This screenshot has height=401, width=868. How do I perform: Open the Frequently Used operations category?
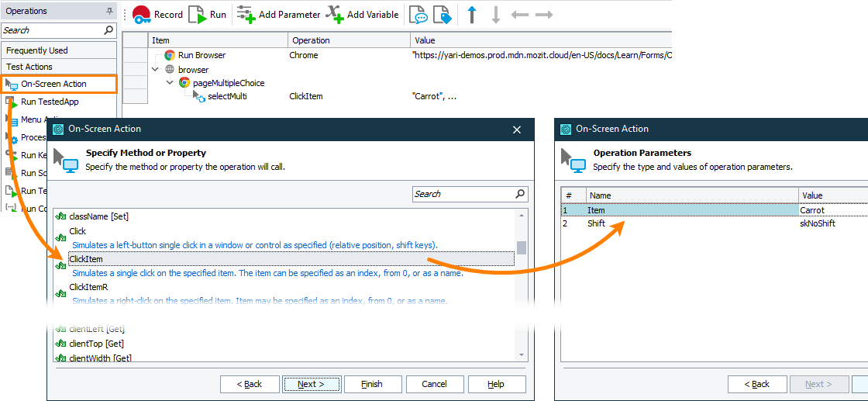pyautogui.click(x=37, y=50)
